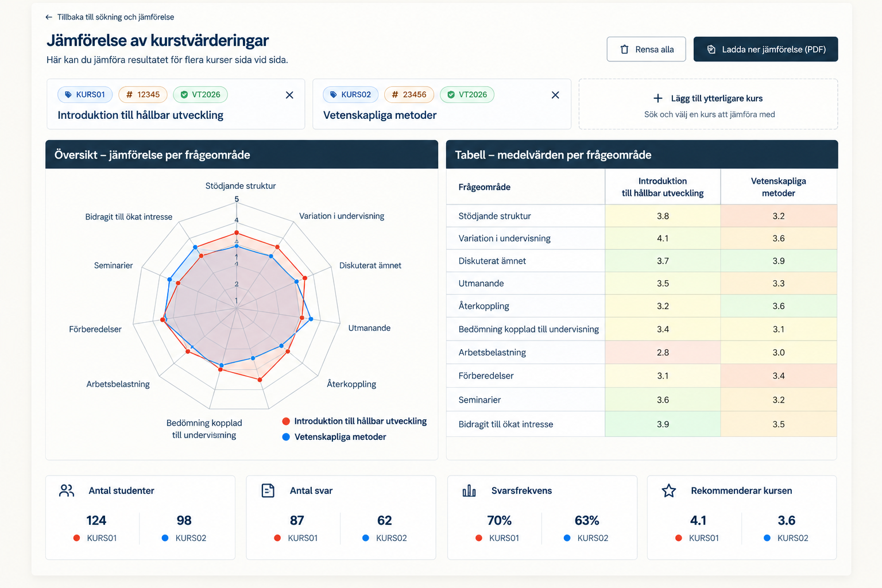Click radar axis label Stödjande struktur
Screen dimensions: 882x588
click(x=241, y=186)
